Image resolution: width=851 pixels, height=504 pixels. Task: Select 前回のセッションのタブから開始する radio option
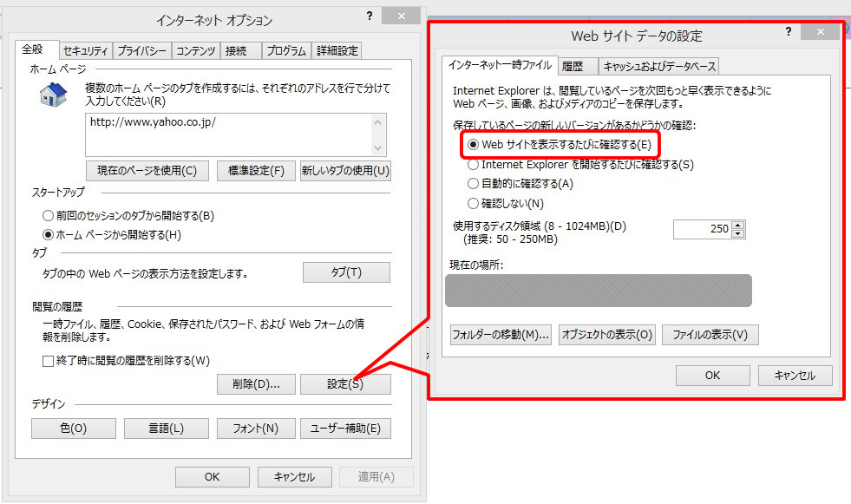(49, 215)
